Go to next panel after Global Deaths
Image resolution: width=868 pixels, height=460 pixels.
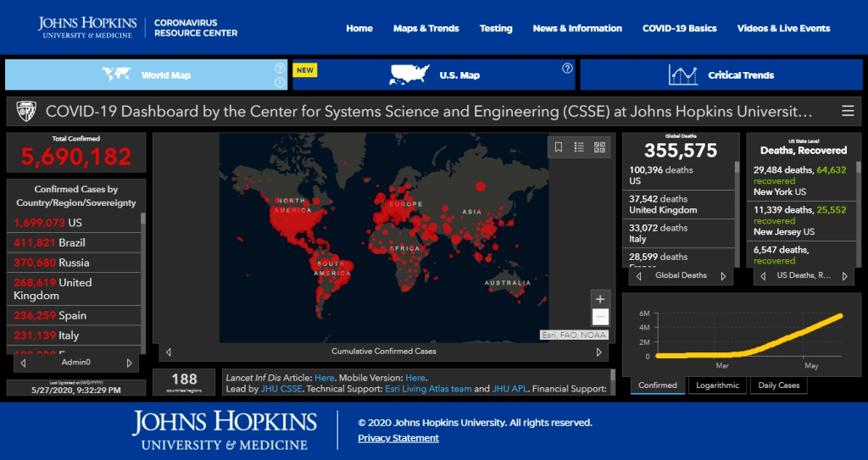723,276
